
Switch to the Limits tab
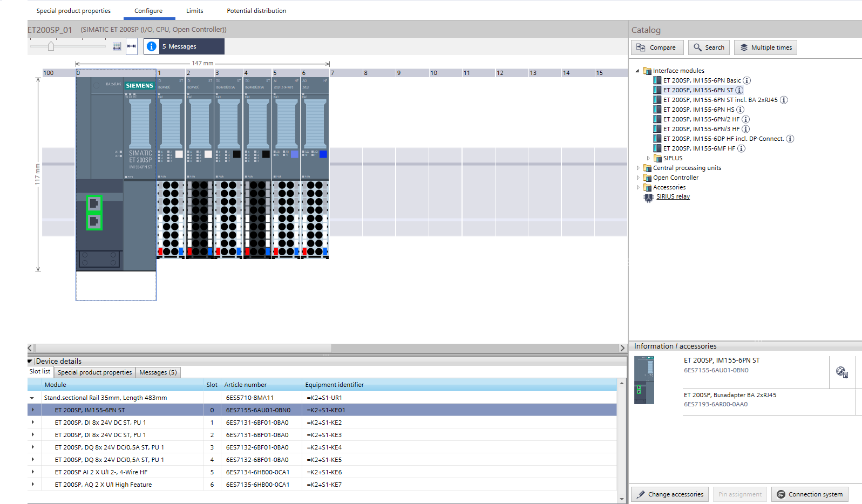194,11
